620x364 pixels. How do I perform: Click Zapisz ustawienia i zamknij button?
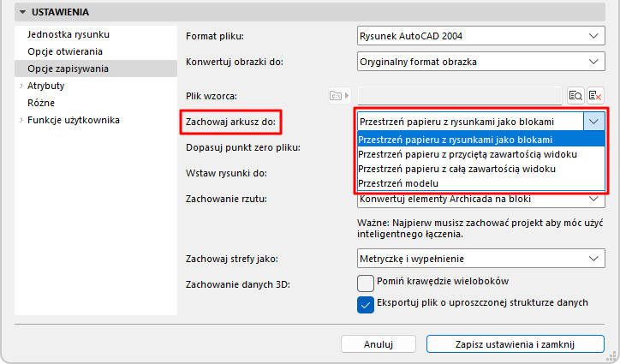515,344
